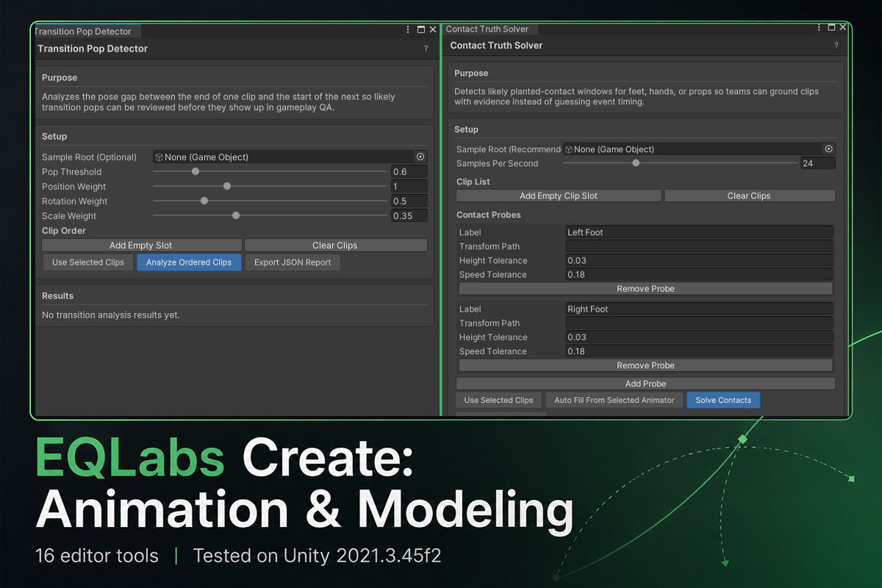The image size is (882, 588).
Task: Click Auto Fill From Selected Animator
Action: 614,401
